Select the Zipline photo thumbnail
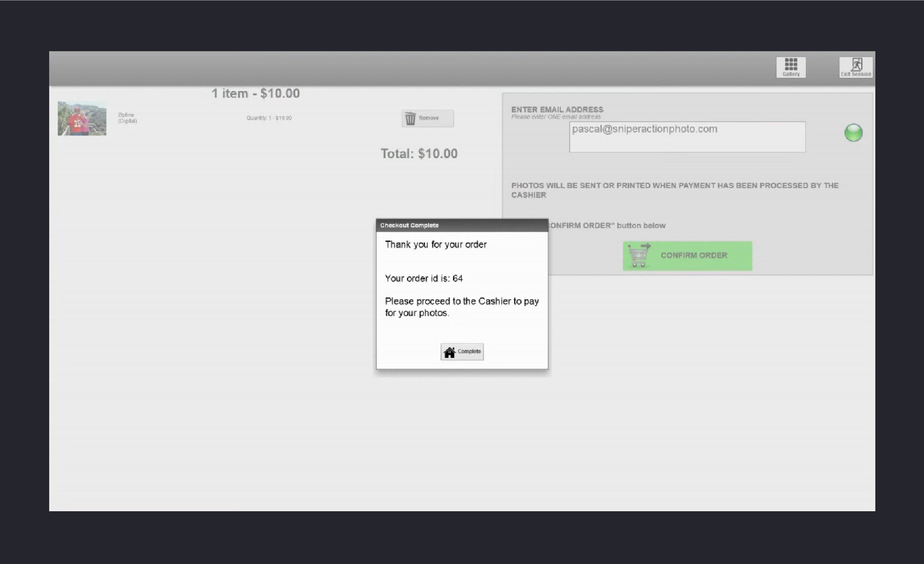 click(82, 119)
